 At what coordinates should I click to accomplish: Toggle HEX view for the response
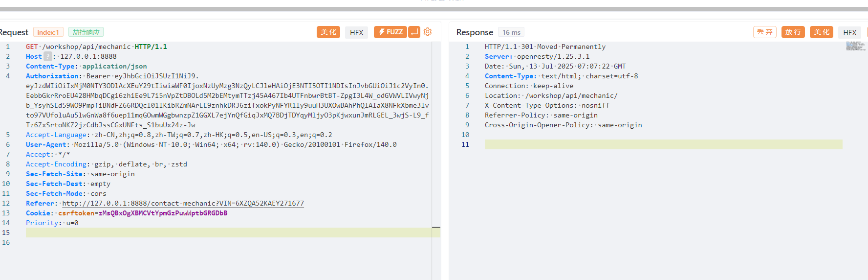click(849, 32)
